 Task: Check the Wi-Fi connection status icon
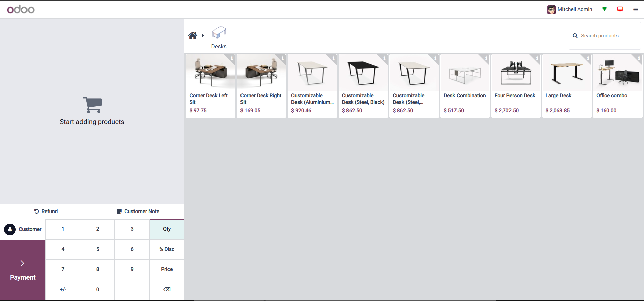point(604,9)
